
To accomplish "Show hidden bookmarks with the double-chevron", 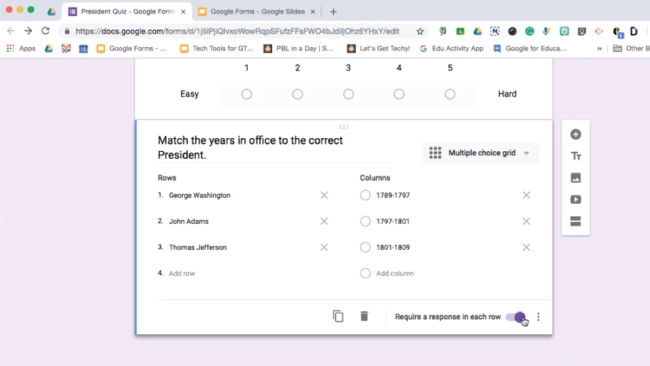I will pyautogui.click(x=599, y=49).
